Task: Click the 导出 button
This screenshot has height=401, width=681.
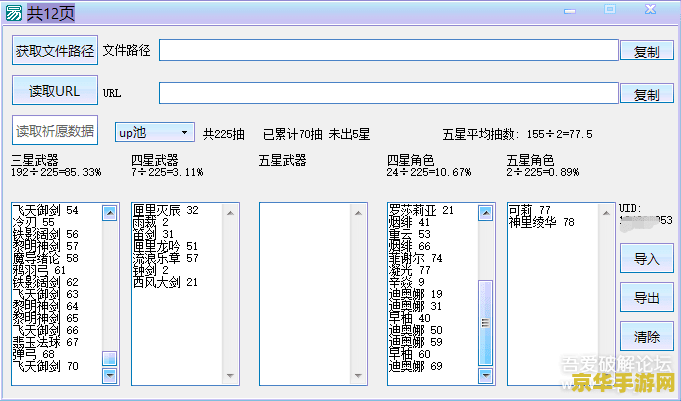Action: 647,297
